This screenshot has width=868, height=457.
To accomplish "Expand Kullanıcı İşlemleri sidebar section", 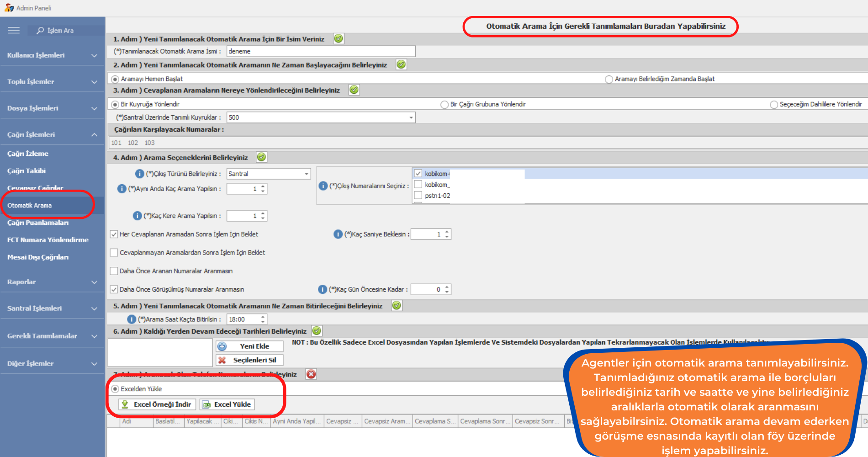I will 52,55.
